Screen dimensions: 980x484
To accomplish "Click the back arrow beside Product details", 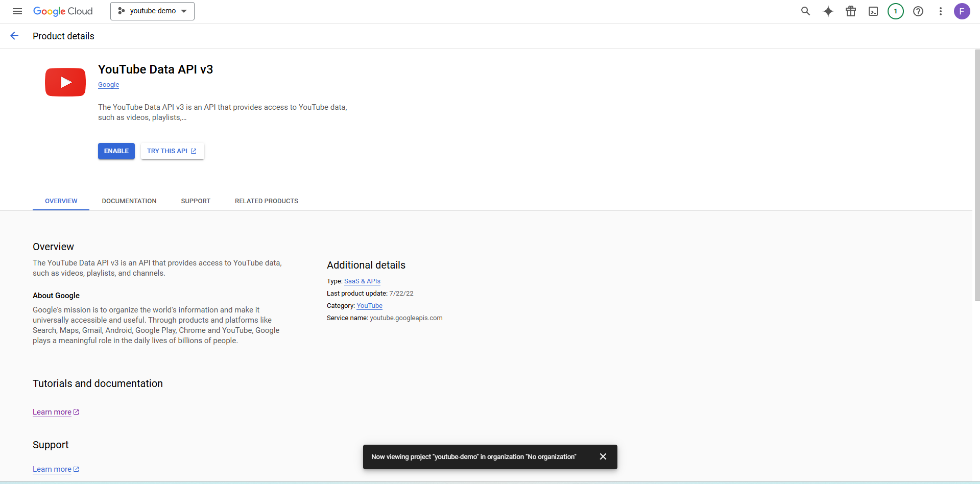I will click(x=14, y=35).
